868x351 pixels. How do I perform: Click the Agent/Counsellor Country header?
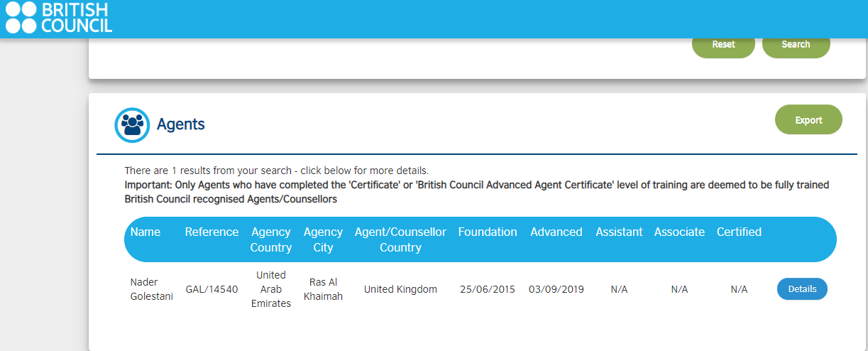click(x=400, y=239)
